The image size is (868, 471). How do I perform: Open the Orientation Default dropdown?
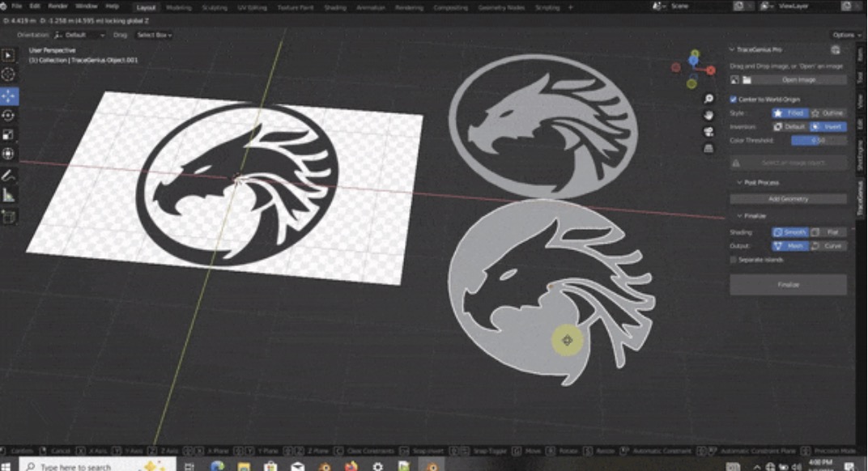[79, 35]
